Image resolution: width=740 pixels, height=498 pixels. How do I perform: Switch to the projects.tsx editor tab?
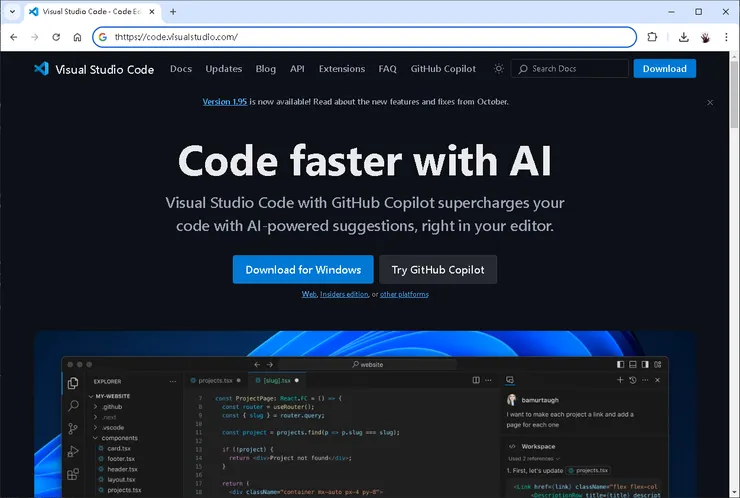216,380
